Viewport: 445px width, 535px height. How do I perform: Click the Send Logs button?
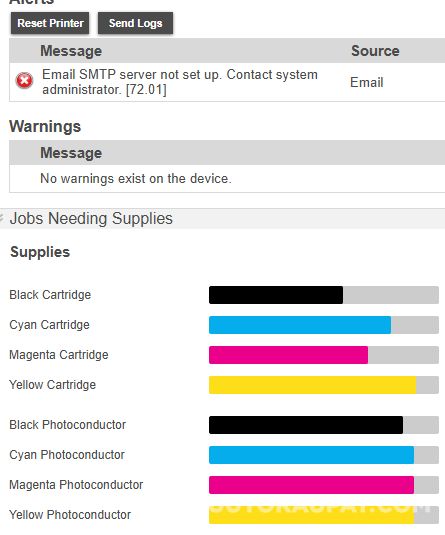(x=135, y=23)
